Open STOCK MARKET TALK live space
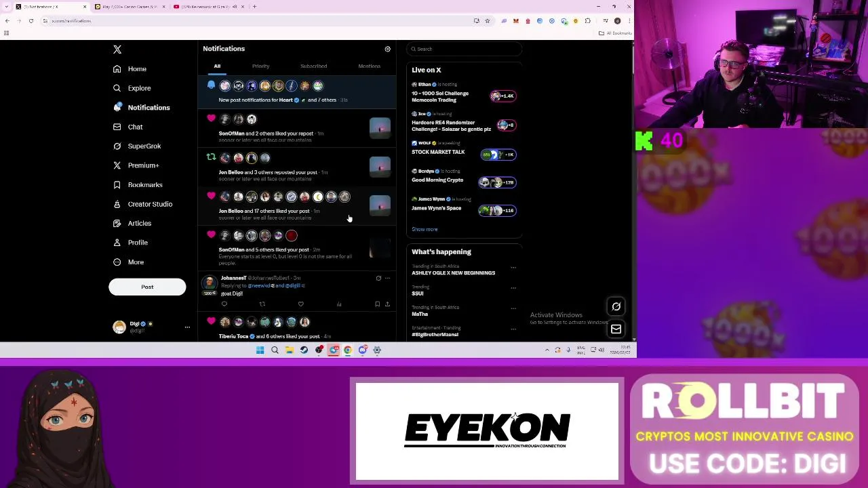 click(x=465, y=150)
